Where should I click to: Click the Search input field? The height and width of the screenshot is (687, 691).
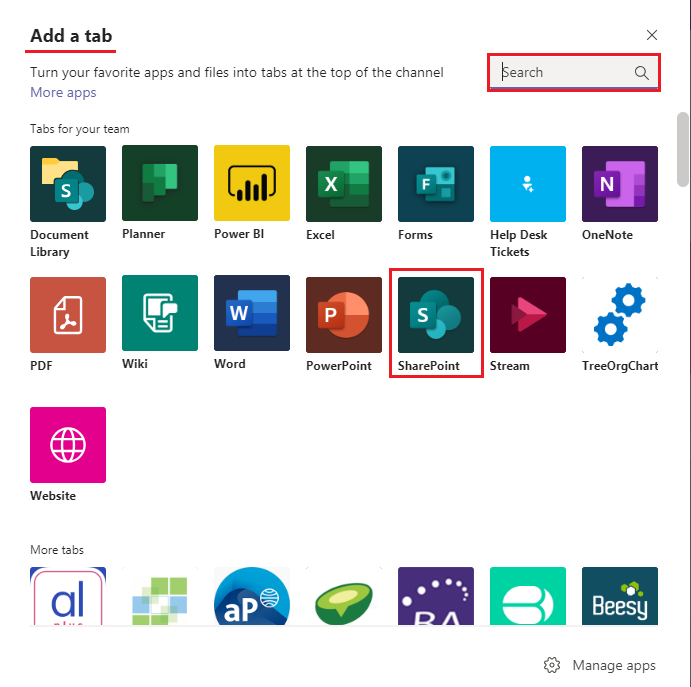click(565, 72)
